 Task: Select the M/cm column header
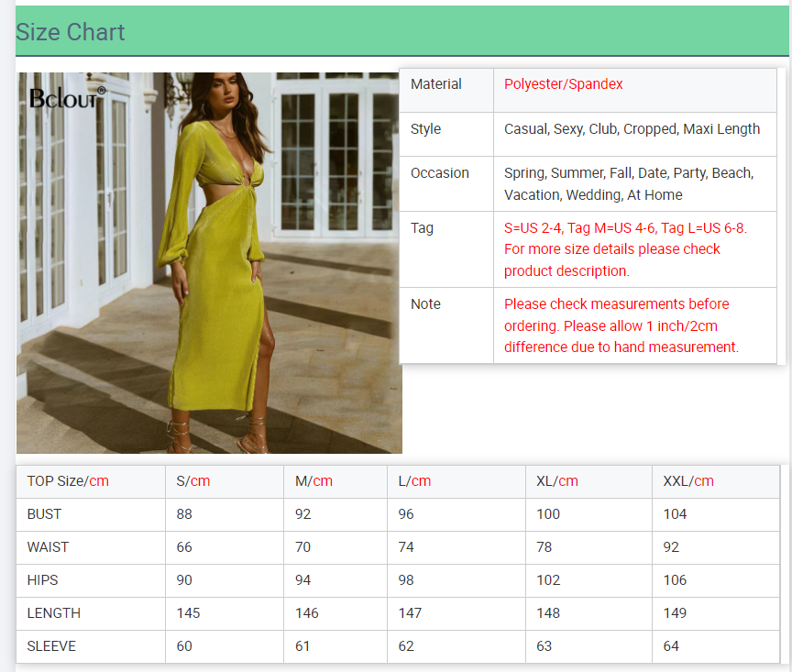(313, 481)
